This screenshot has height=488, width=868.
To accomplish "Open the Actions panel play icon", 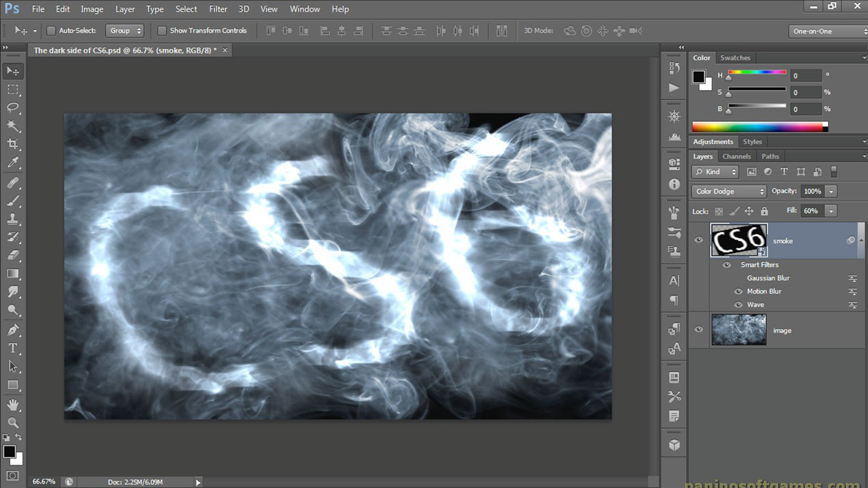I will (674, 88).
